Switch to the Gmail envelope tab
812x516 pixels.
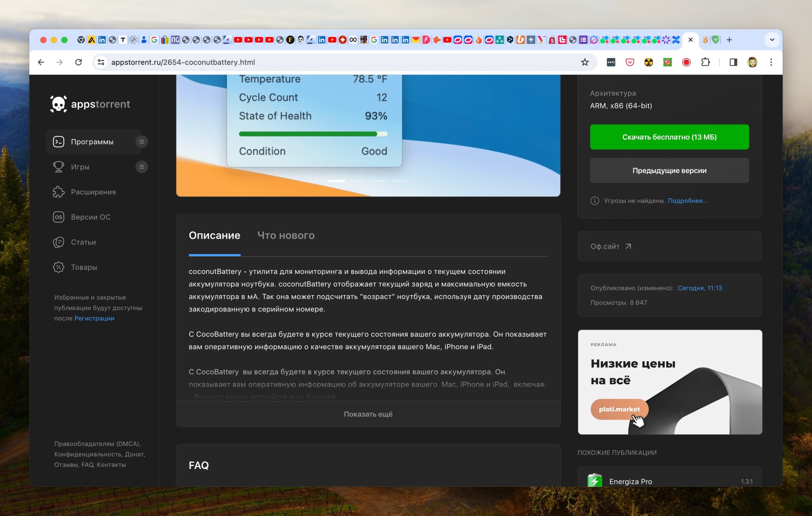[416, 40]
